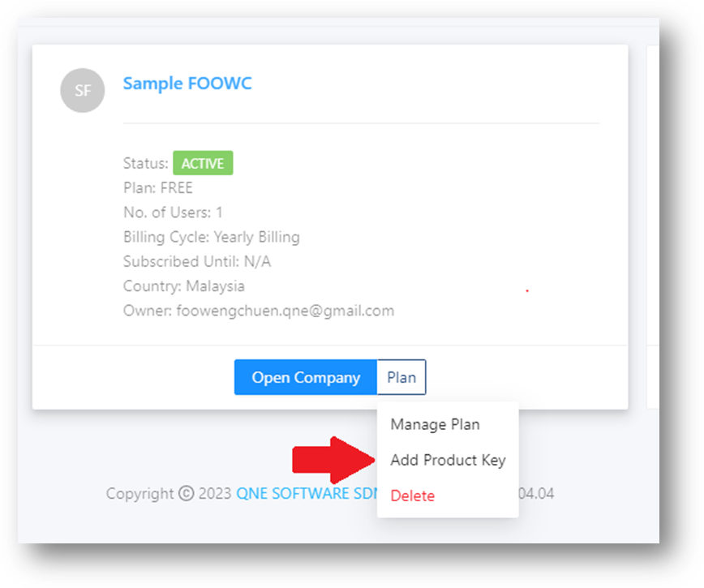Select Manage Plan from the menu
The width and height of the screenshot is (704, 588).
(x=435, y=424)
